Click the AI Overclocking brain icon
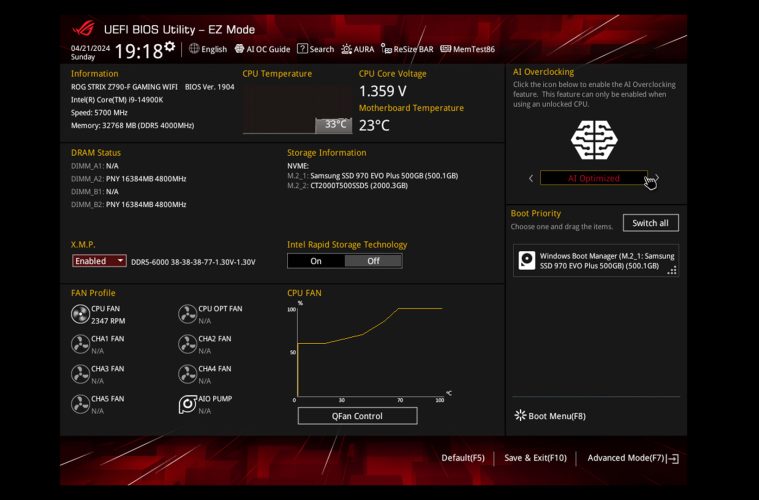This screenshot has height=500, width=759. (x=594, y=140)
